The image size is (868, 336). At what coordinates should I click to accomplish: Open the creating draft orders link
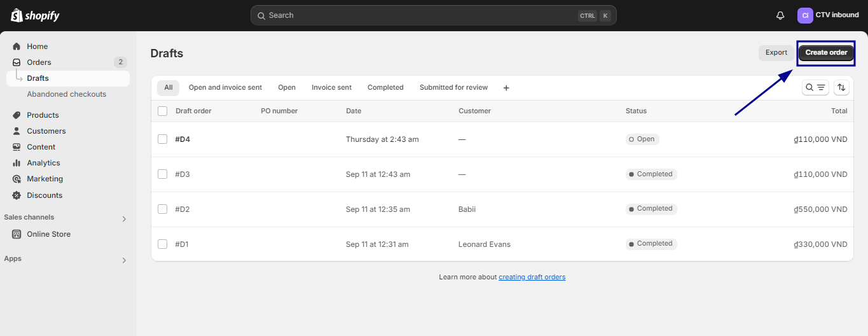532,277
